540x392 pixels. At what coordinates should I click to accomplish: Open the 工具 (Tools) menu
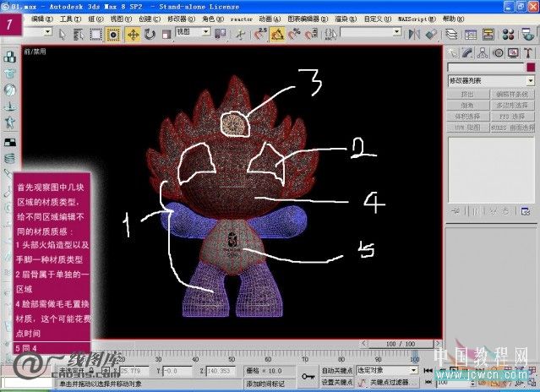click(x=70, y=19)
